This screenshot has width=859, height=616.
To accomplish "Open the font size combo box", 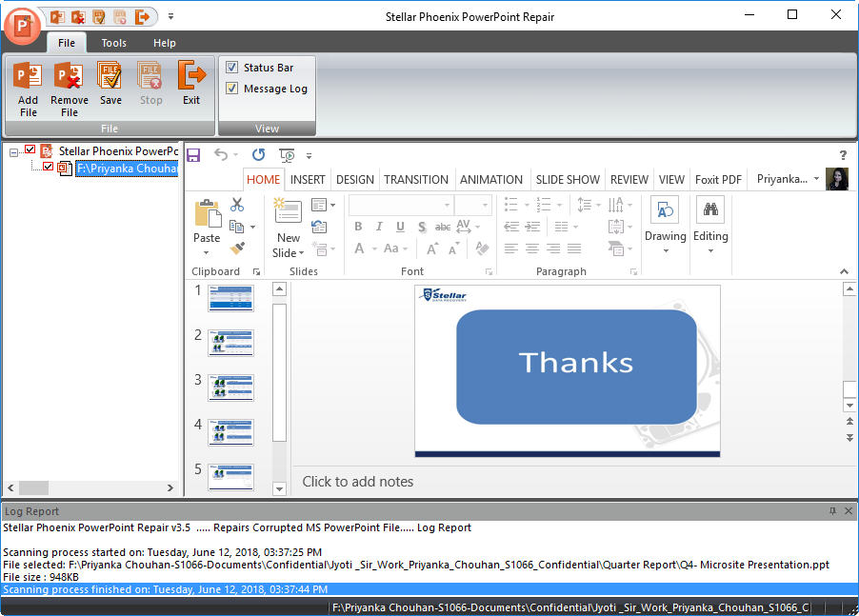I will click(x=472, y=206).
